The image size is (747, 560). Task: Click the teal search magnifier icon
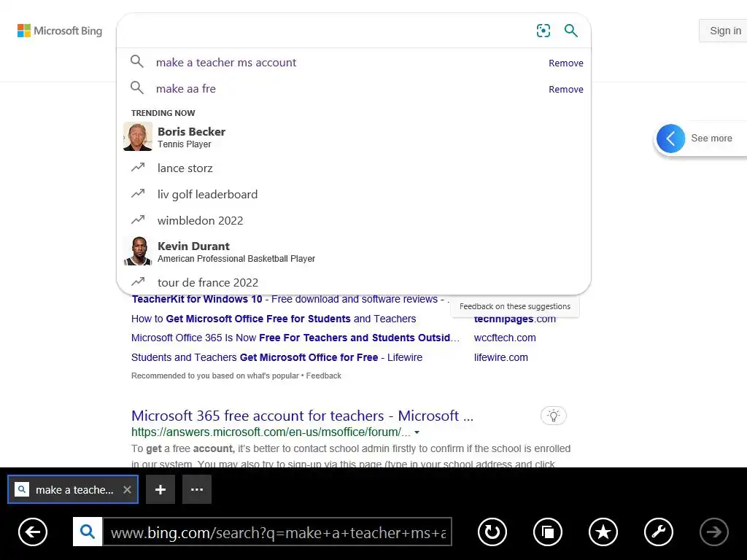(x=570, y=31)
